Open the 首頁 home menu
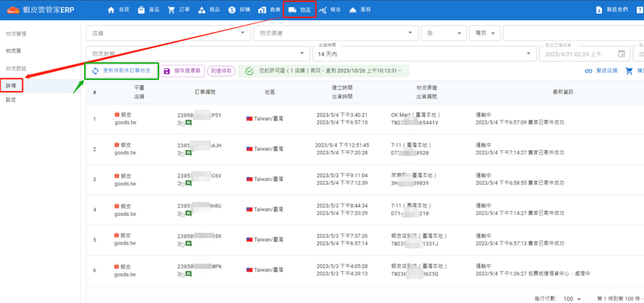Viewport: 644px width, 303px height. [118, 10]
